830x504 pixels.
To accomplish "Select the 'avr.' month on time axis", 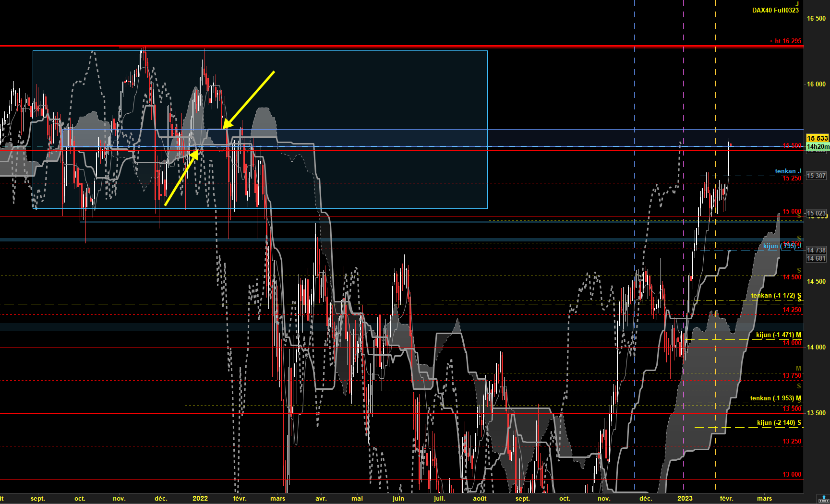I will 321,498.
